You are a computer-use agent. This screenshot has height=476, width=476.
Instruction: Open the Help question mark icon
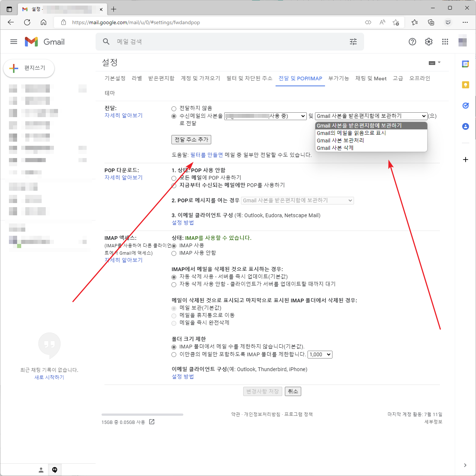pos(412,42)
